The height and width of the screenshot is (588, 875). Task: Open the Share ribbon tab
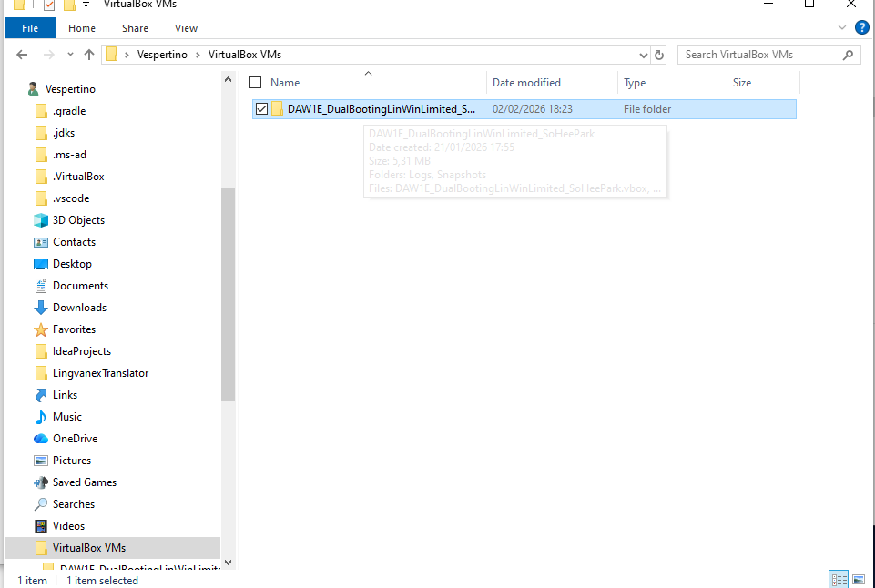tap(135, 28)
